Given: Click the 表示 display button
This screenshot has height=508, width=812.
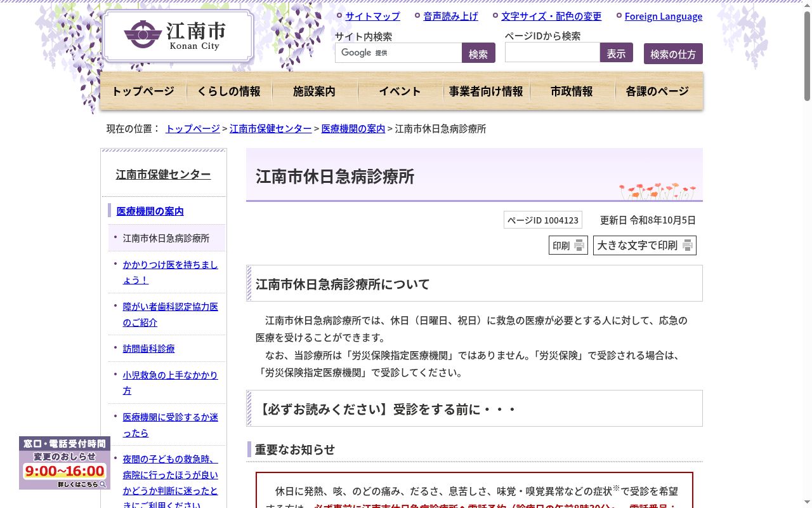Looking at the screenshot, I should pyautogui.click(x=616, y=53).
